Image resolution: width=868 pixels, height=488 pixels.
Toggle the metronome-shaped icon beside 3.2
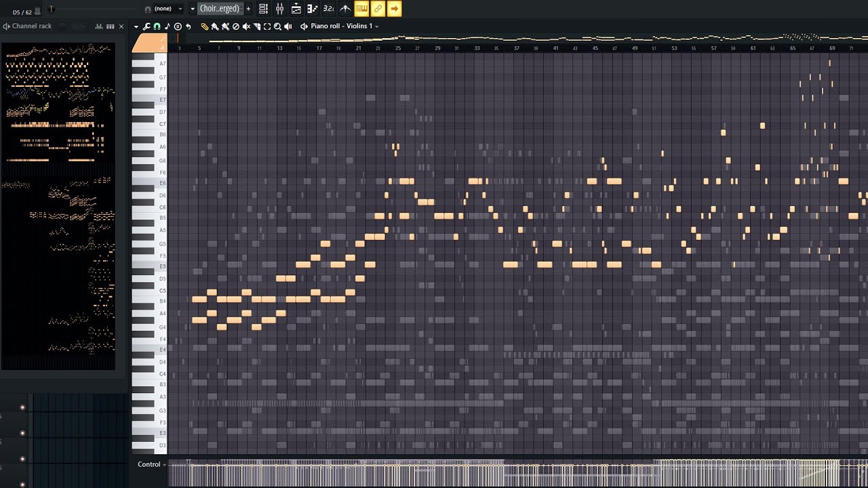click(x=345, y=9)
